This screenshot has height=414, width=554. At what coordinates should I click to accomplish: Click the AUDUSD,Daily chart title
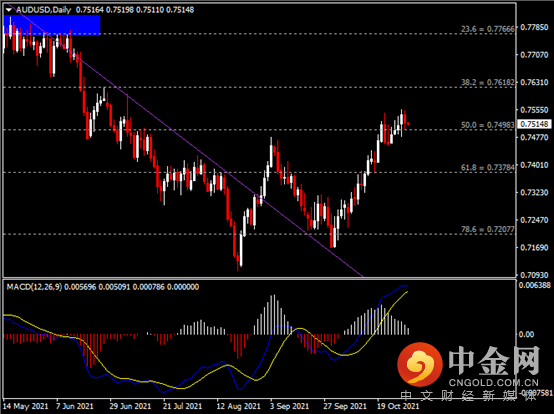(43, 10)
